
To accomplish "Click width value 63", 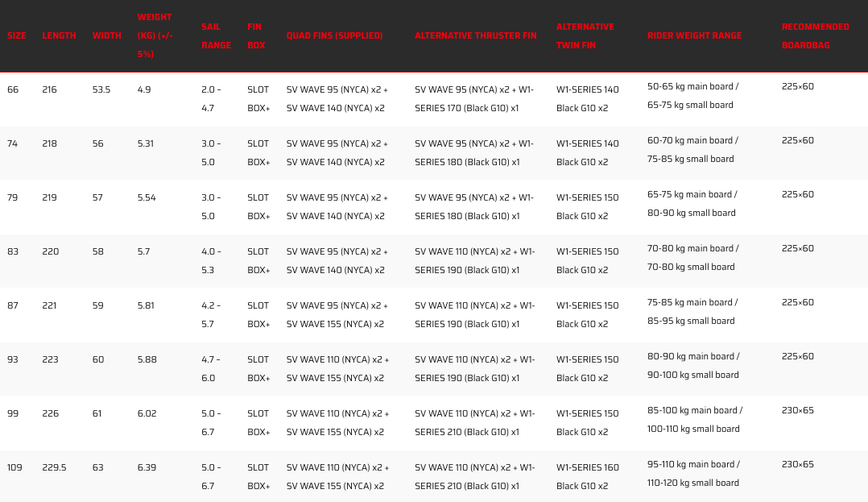I will [x=98, y=467].
